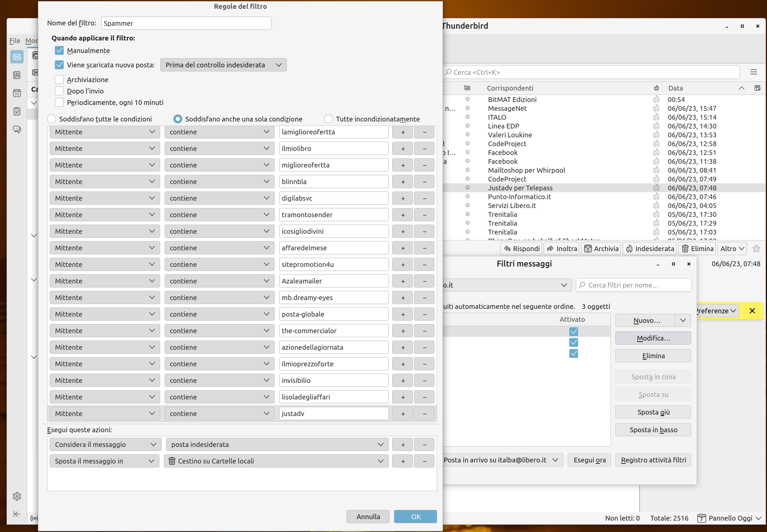This screenshot has width=767, height=532.
Task: Click Cerca filtri per nome field
Action: tap(633, 285)
